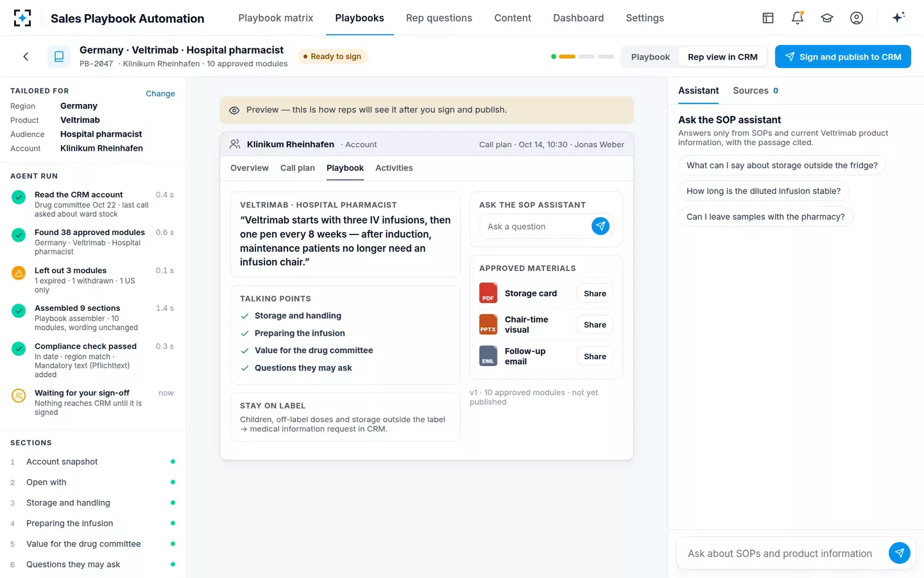Open the layout panel icon in header
The image size is (924, 578).
(768, 18)
